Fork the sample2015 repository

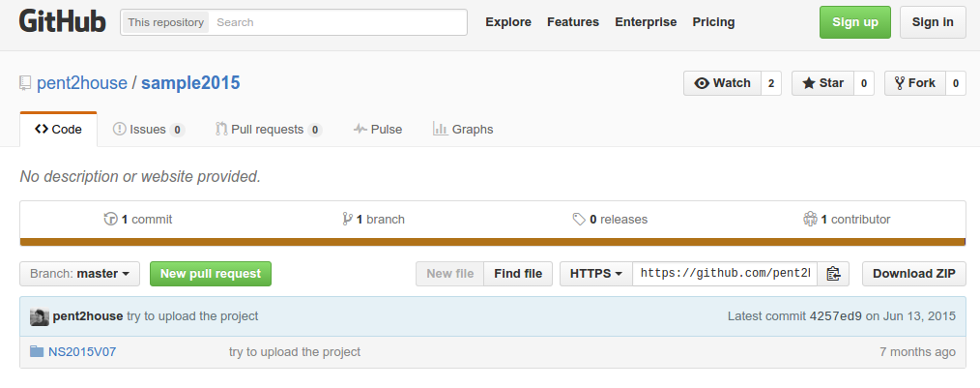point(915,83)
